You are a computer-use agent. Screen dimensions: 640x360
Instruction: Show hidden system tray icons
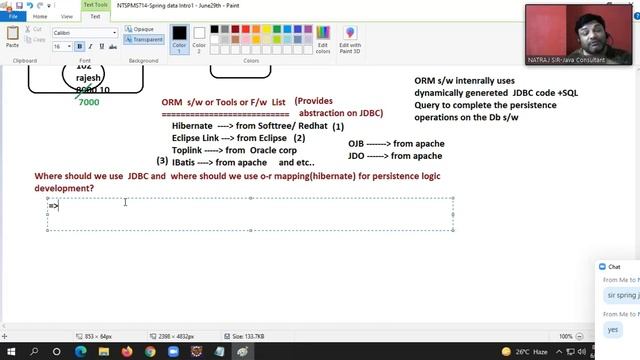pos(559,351)
